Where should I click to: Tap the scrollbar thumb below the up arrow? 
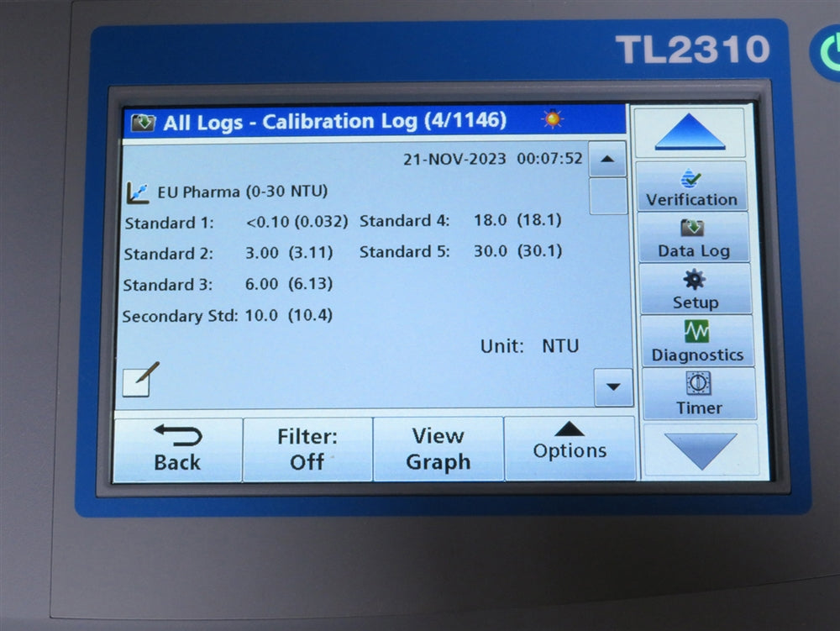608,197
